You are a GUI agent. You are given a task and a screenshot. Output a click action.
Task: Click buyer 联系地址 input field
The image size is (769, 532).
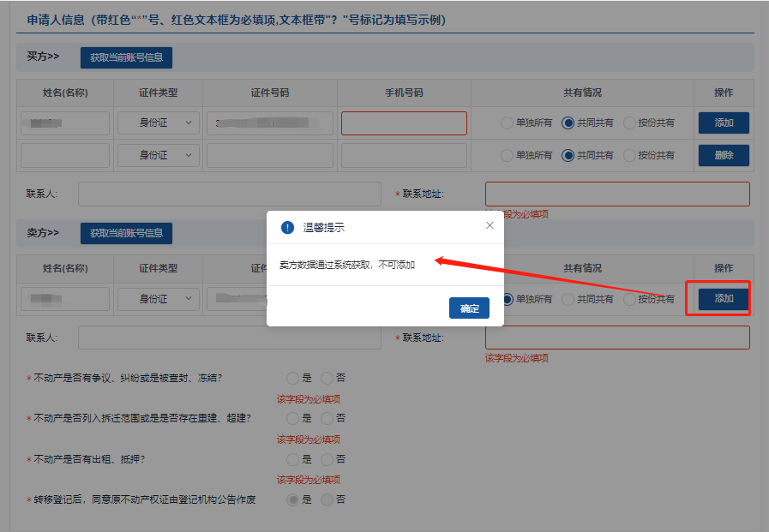click(x=617, y=194)
